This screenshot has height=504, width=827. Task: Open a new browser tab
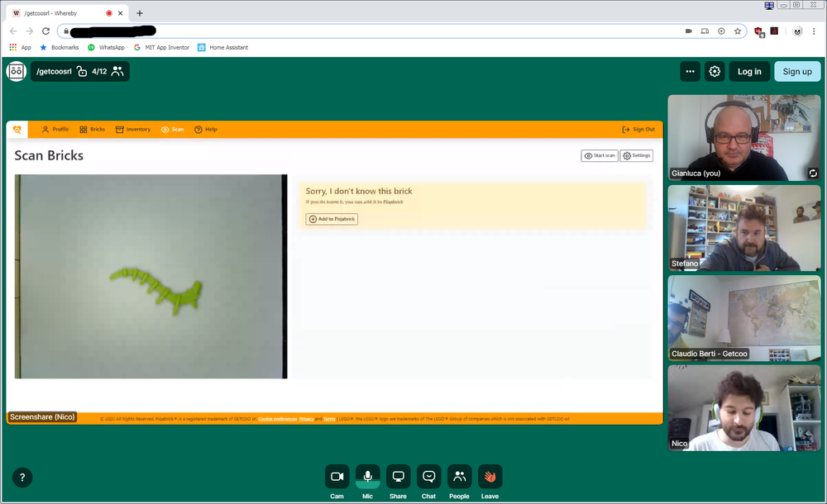pos(140,13)
